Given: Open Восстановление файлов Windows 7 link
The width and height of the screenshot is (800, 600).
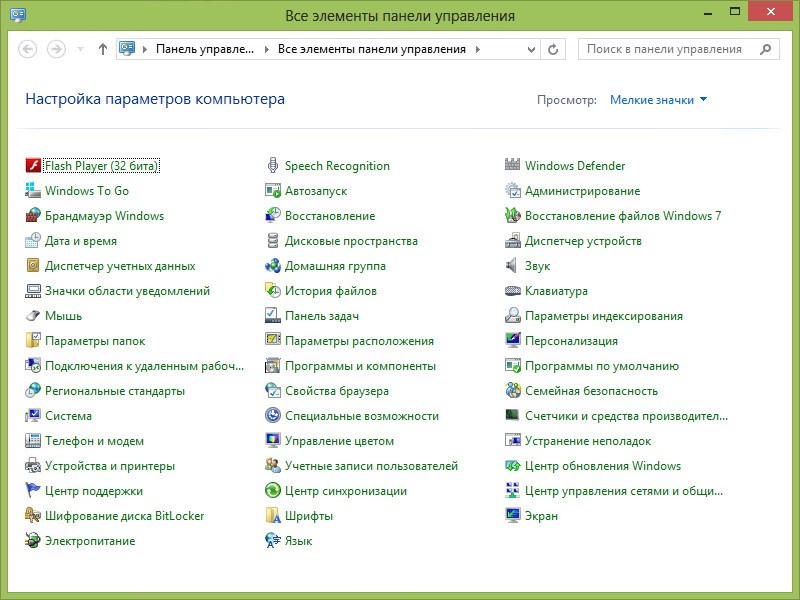Looking at the screenshot, I should point(623,216).
